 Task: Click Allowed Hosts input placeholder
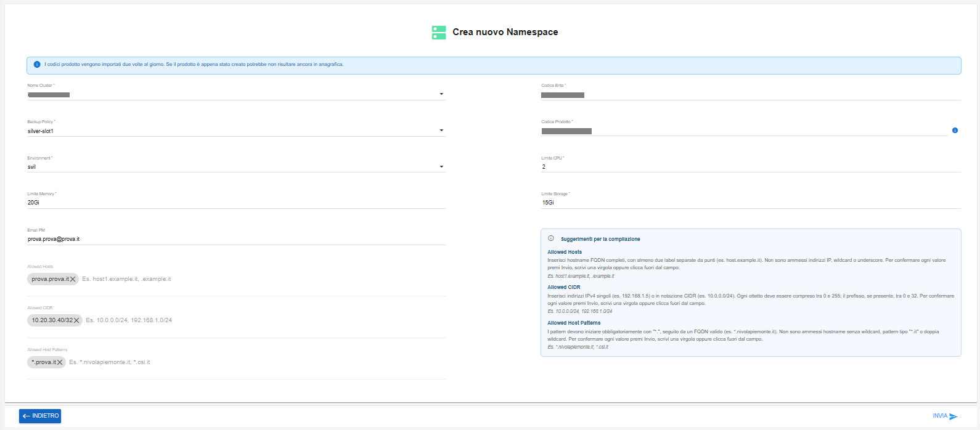coord(126,279)
